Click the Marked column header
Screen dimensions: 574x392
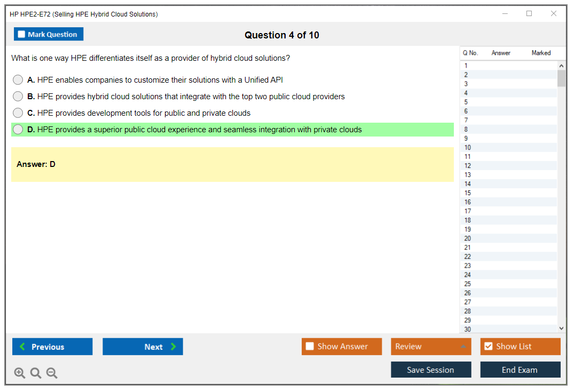pos(541,53)
